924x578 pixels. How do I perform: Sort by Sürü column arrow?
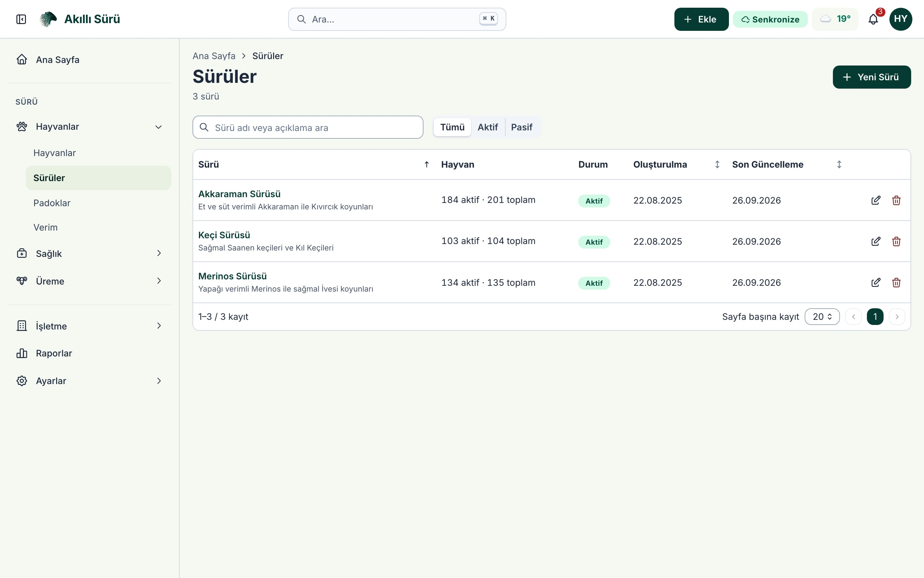coord(426,164)
